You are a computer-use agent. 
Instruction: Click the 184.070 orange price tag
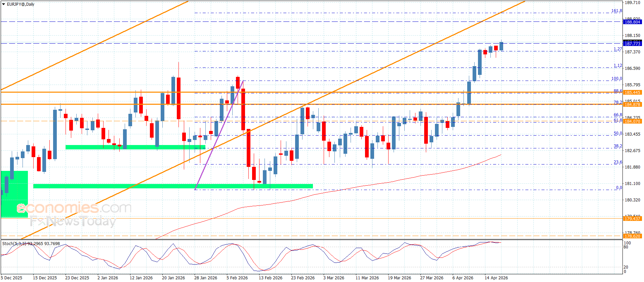coord(632,121)
